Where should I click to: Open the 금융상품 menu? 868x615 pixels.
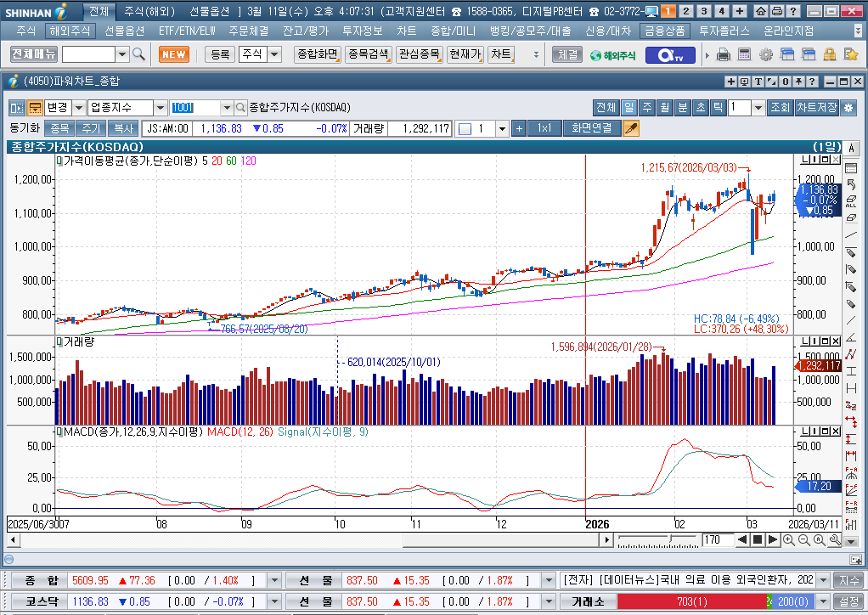[665, 31]
